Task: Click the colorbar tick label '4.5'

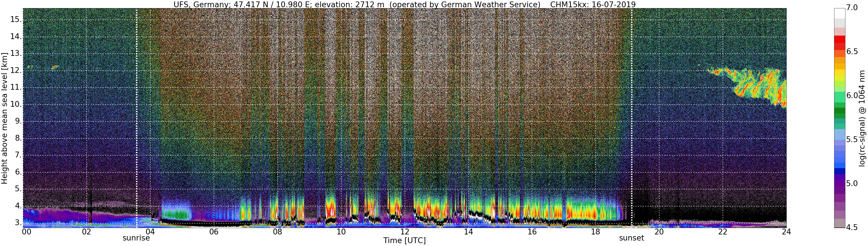Action: [x=852, y=227]
